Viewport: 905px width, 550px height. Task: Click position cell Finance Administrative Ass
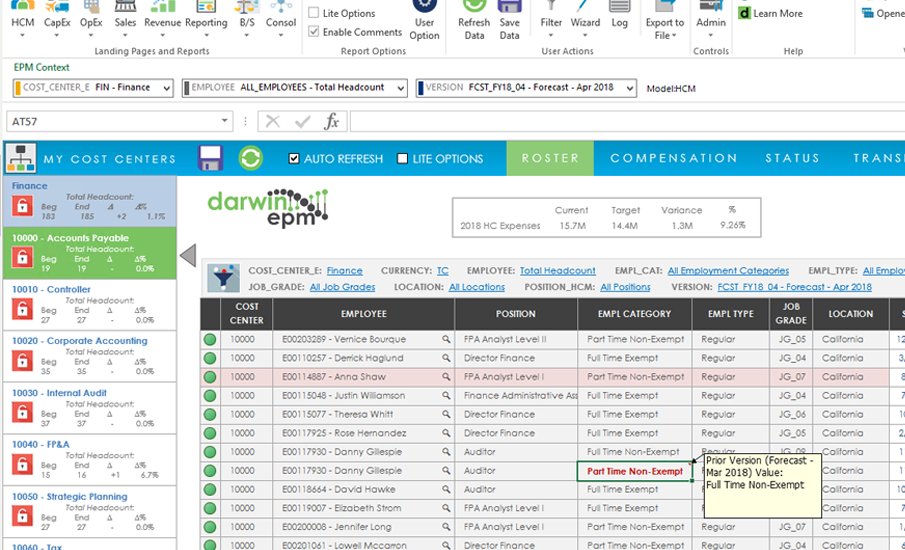click(x=516, y=396)
